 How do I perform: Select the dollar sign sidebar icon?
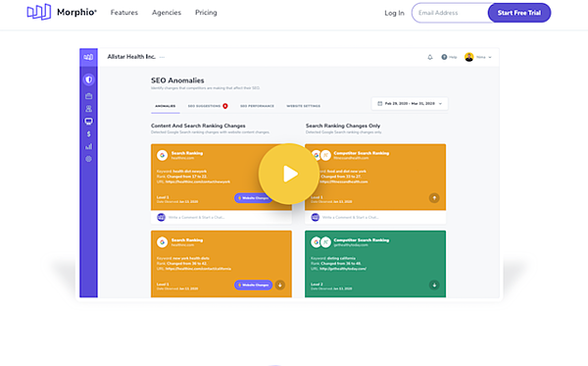point(88,134)
